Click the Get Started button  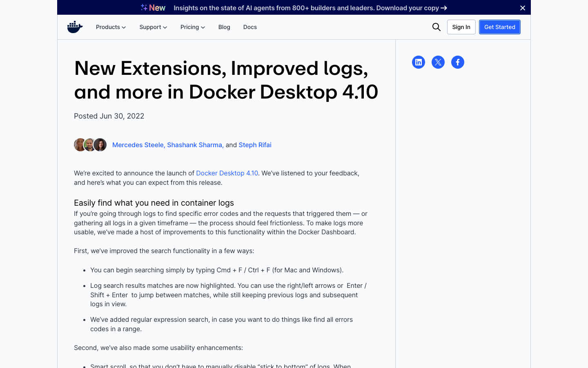pyautogui.click(x=500, y=27)
